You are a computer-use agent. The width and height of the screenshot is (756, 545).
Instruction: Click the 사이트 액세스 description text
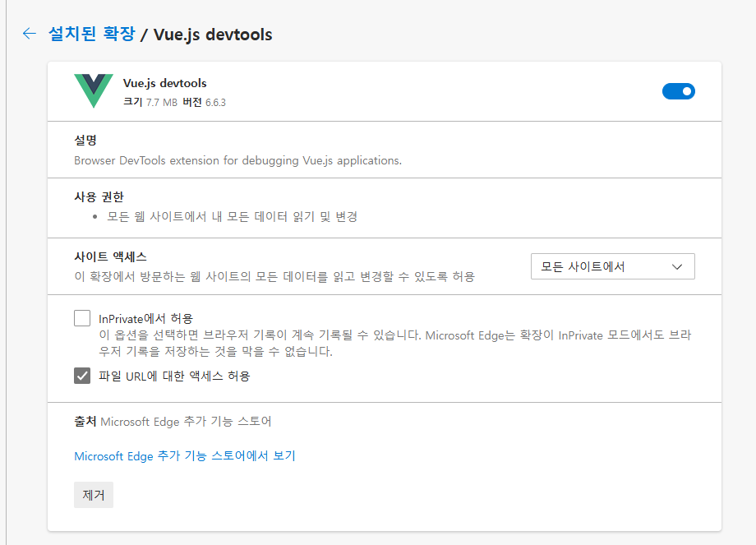coord(274,277)
